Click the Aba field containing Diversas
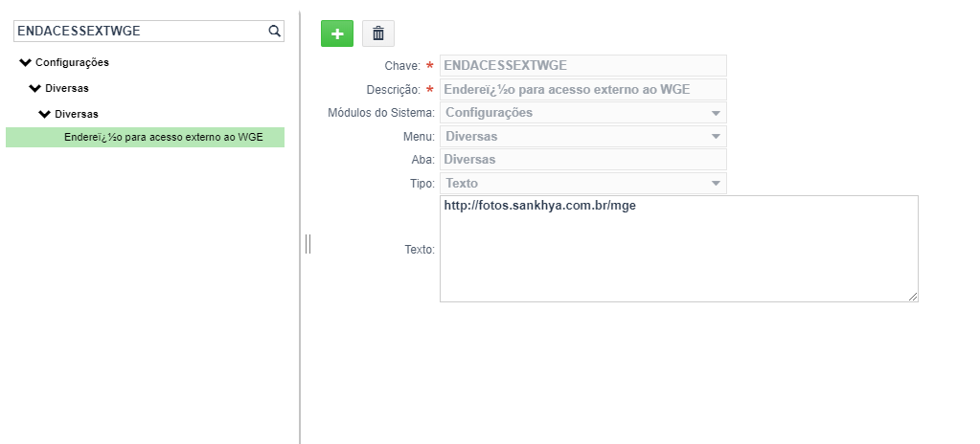980x444 pixels. pos(583,159)
